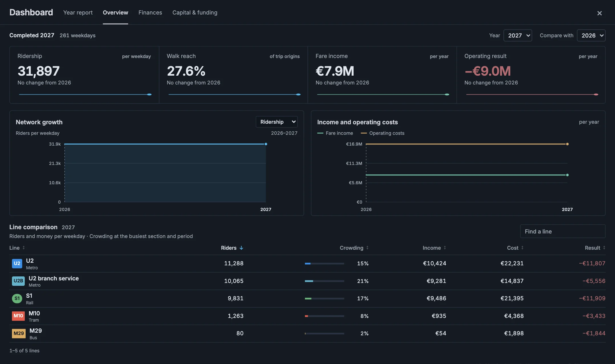Click the U2 crowding bar at 15%
Screen dimensions: 615x364
[x=324, y=264]
